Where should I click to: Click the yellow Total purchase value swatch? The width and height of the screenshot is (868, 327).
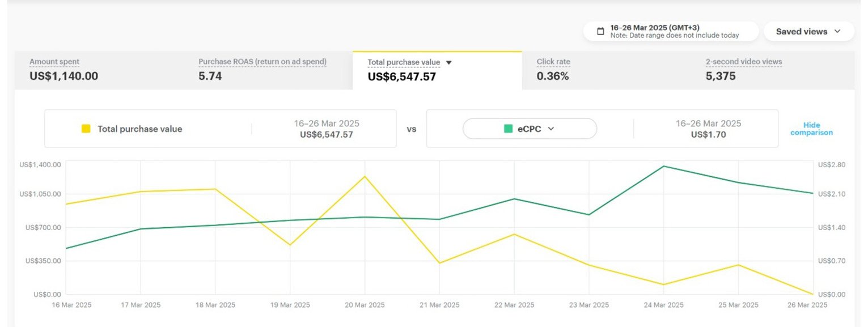tap(86, 129)
